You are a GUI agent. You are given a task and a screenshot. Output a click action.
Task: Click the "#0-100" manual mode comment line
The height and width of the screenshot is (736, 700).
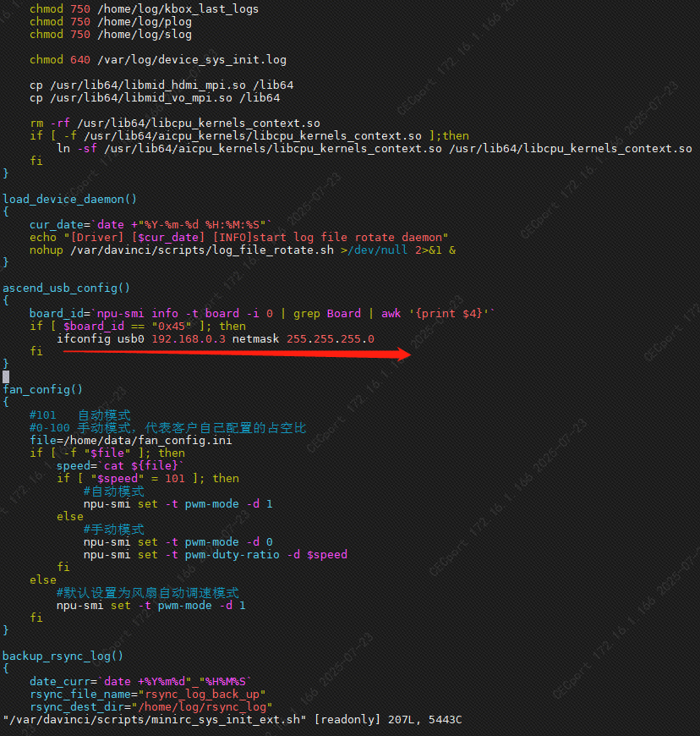pos(168,427)
